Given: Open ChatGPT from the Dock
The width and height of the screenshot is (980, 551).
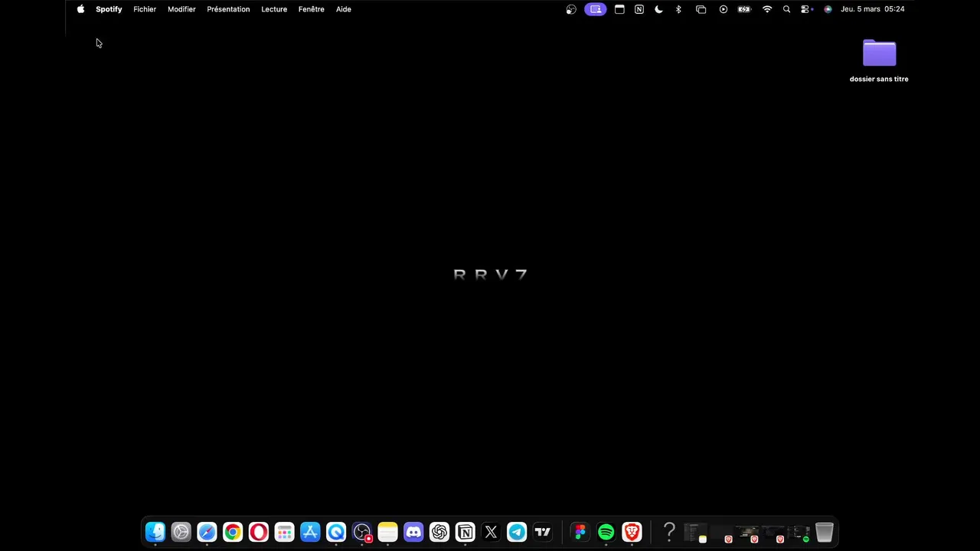Looking at the screenshot, I should pos(439,532).
